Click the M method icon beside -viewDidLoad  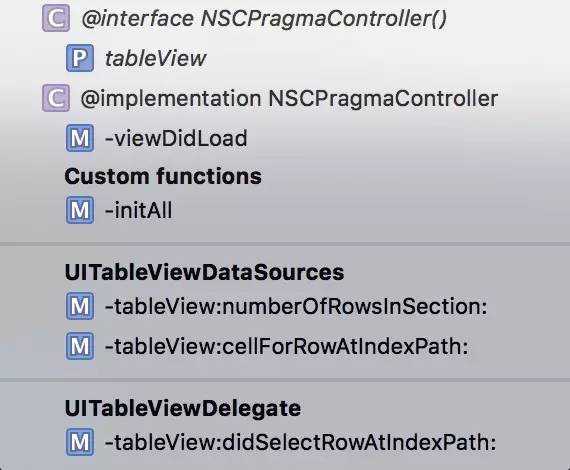(80, 138)
